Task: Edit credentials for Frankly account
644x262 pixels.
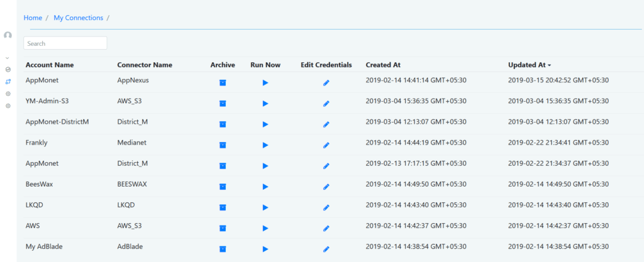Action: [326, 145]
